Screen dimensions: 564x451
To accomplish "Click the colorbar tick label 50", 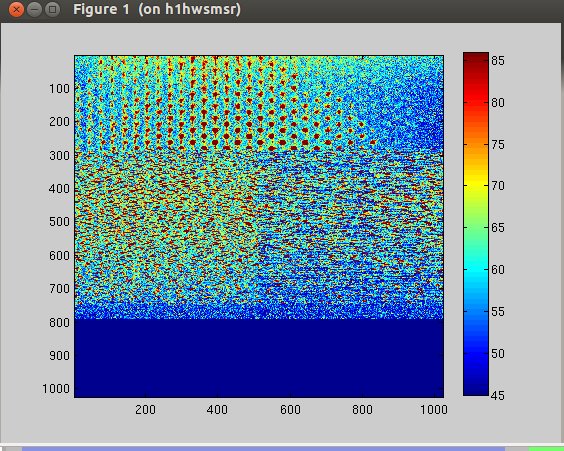I will tap(498, 354).
